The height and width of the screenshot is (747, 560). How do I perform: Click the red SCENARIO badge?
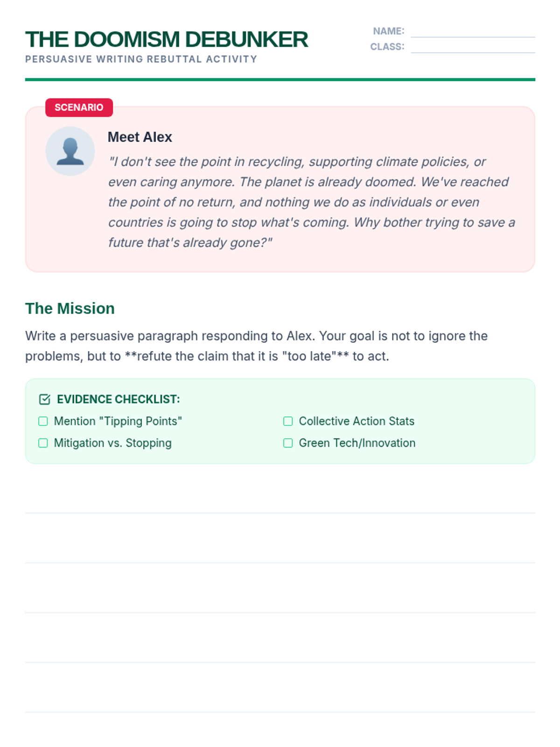pos(79,107)
